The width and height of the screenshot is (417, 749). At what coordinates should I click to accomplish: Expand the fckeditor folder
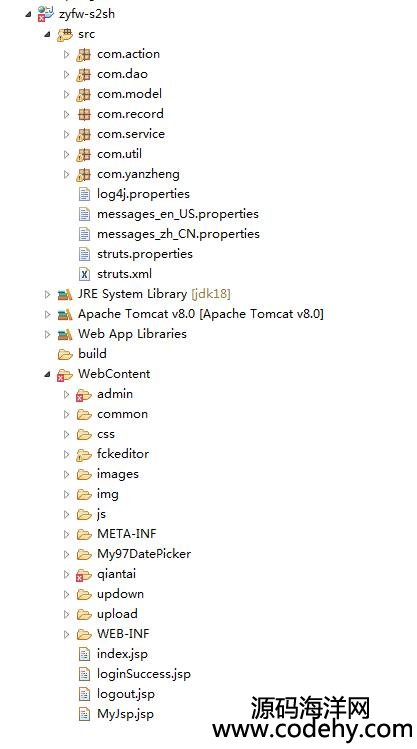(x=66, y=454)
